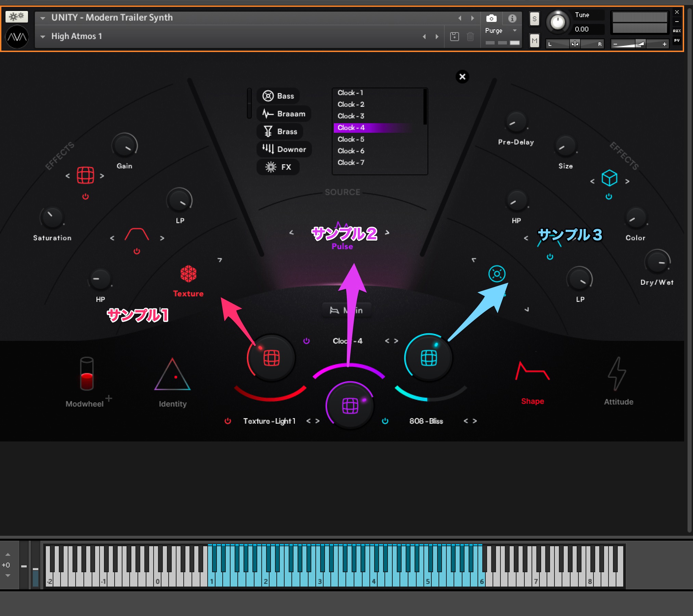The height and width of the screenshot is (616, 693).
Task: Solo the instrument with S button
Action: 534,19
